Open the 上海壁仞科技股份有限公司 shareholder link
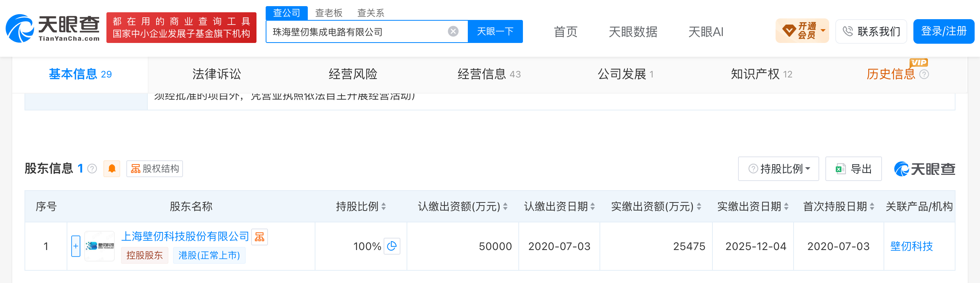Image resolution: width=980 pixels, height=283 pixels. tap(185, 237)
